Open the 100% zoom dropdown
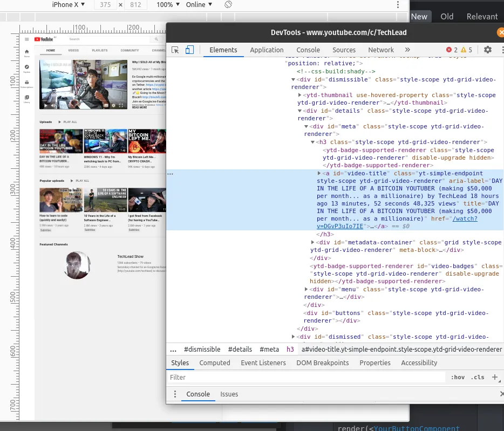The width and height of the screenshot is (504, 431). point(168,4)
